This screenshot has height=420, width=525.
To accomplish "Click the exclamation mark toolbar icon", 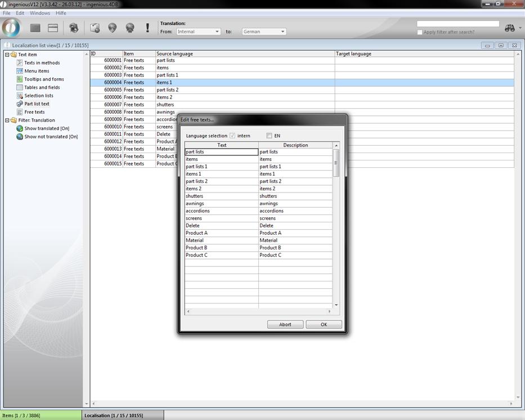I will point(147,28).
